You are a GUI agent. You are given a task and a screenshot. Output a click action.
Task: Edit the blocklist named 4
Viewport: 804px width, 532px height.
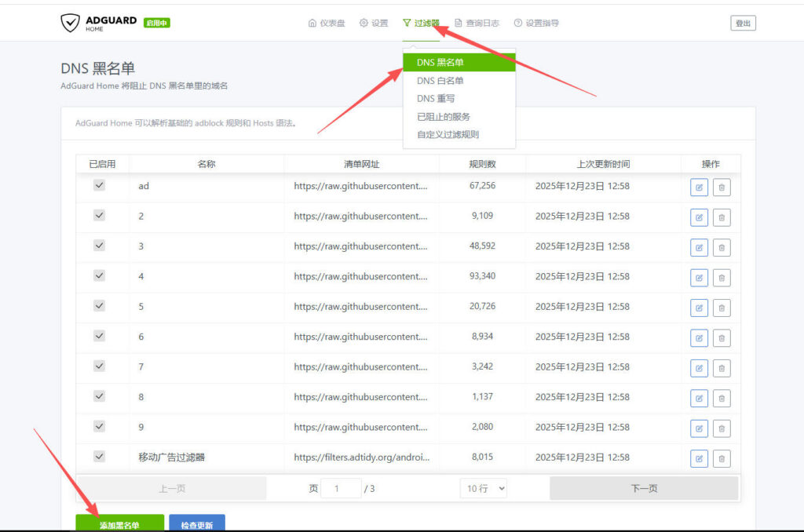click(x=699, y=278)
